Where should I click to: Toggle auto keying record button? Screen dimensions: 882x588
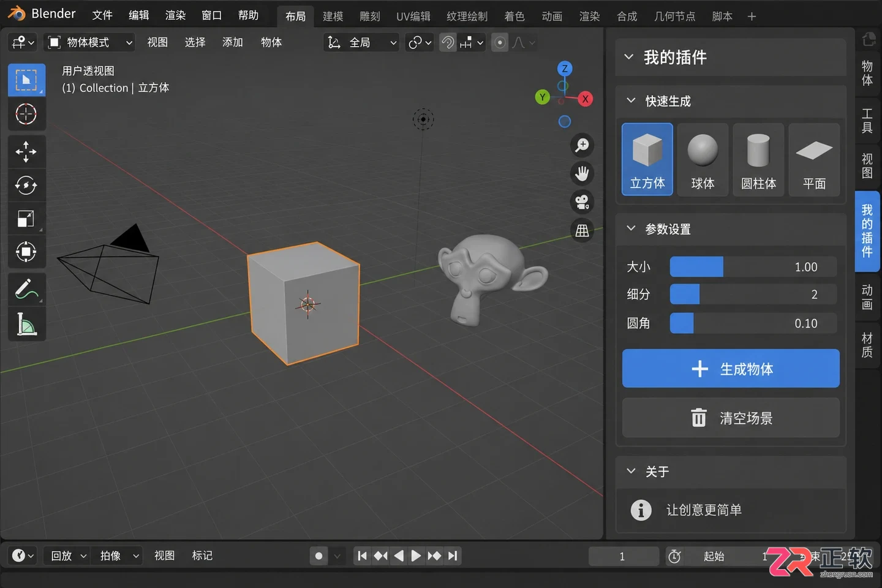[318, 556]
